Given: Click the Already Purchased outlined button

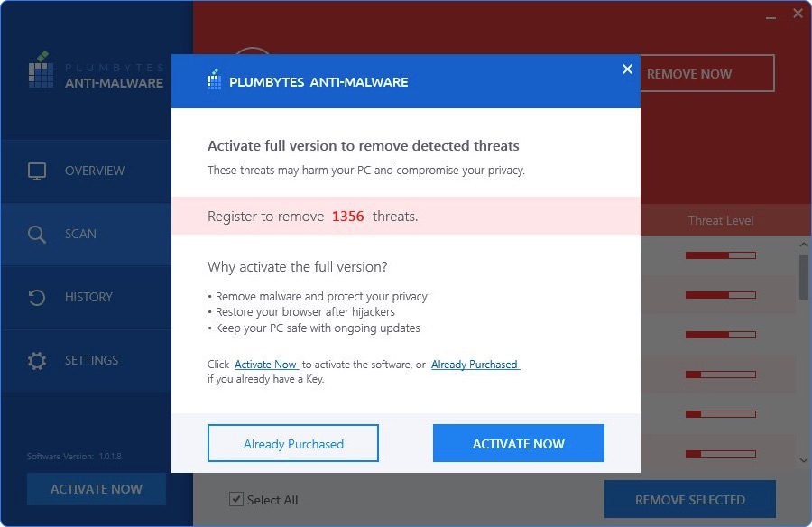Looking at the screenshot, I should pos(293,443).
